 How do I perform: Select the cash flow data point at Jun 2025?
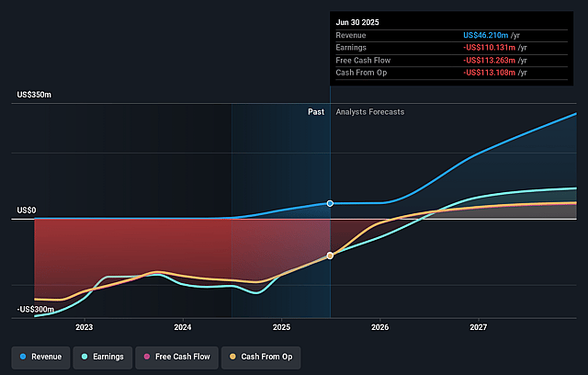[x=330, y=256]
